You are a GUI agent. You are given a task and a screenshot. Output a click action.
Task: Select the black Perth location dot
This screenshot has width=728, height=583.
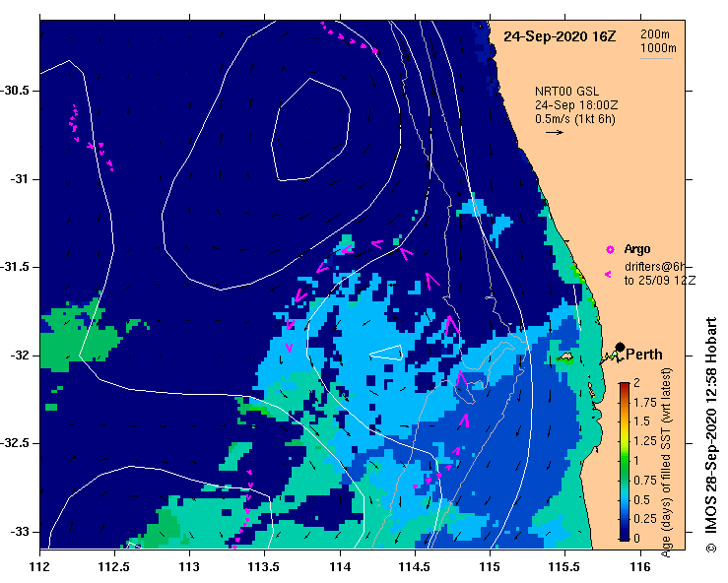click(x=620, y=348)
